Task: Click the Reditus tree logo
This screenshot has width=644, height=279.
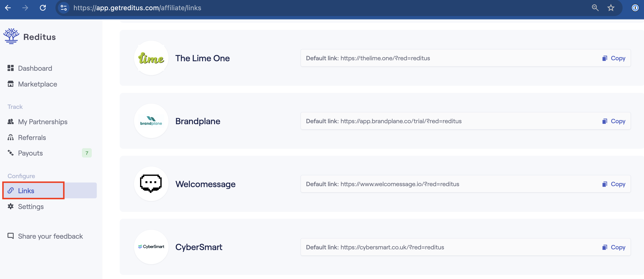Action: click(11, 36)
